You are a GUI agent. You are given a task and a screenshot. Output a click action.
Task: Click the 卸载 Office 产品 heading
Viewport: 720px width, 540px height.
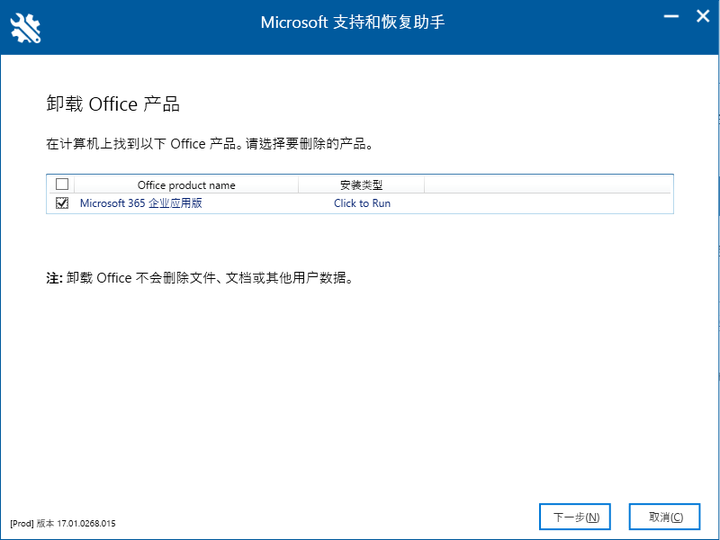(x=113, y=105)
